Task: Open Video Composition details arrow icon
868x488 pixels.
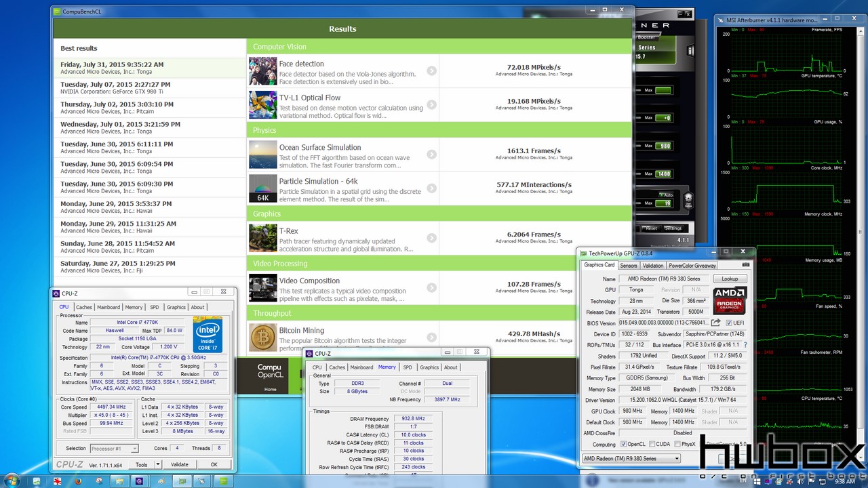Action: (x=431, y=287)
